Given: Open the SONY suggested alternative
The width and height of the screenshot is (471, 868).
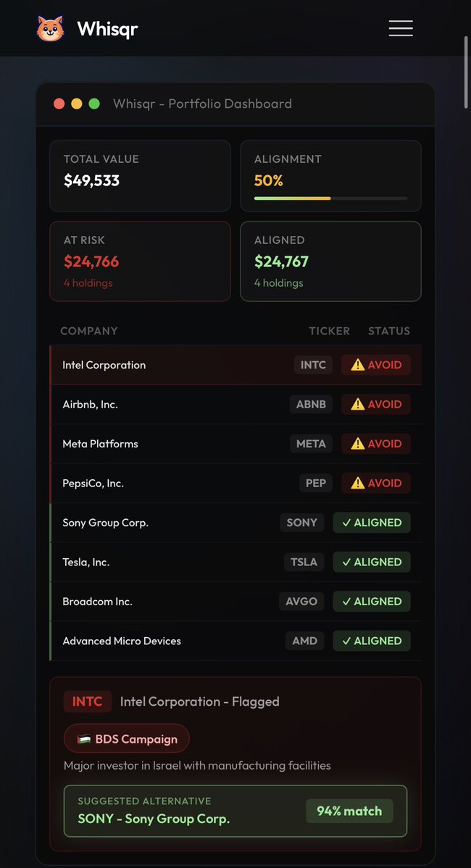Looking at the screenshot, I should [x=236, y=811].
